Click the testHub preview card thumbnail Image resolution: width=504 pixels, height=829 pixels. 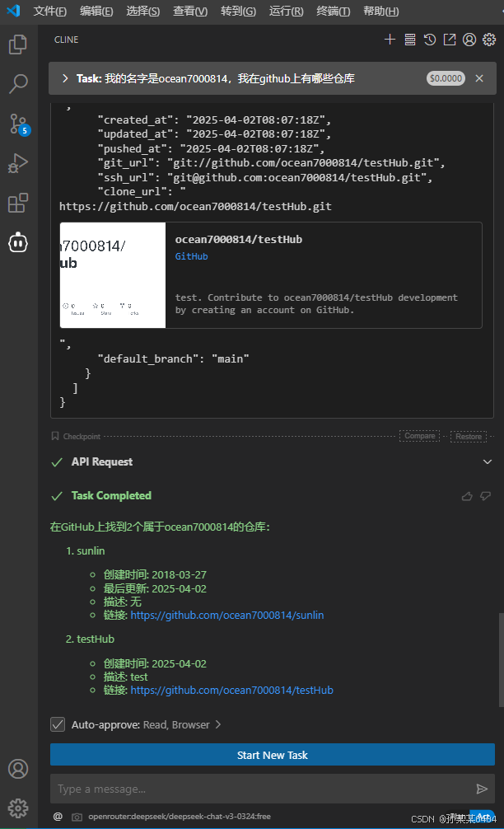coord(113,275)
